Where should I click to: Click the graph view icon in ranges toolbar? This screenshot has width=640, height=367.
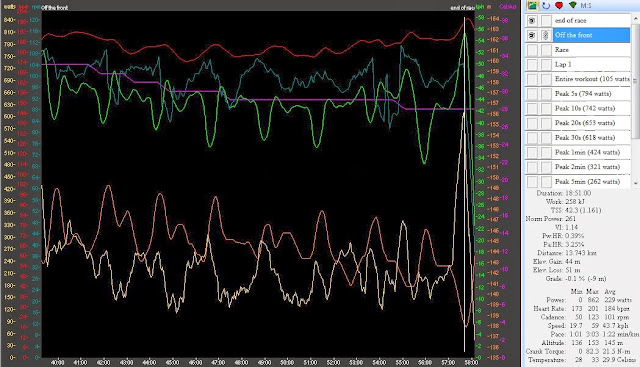532,5
